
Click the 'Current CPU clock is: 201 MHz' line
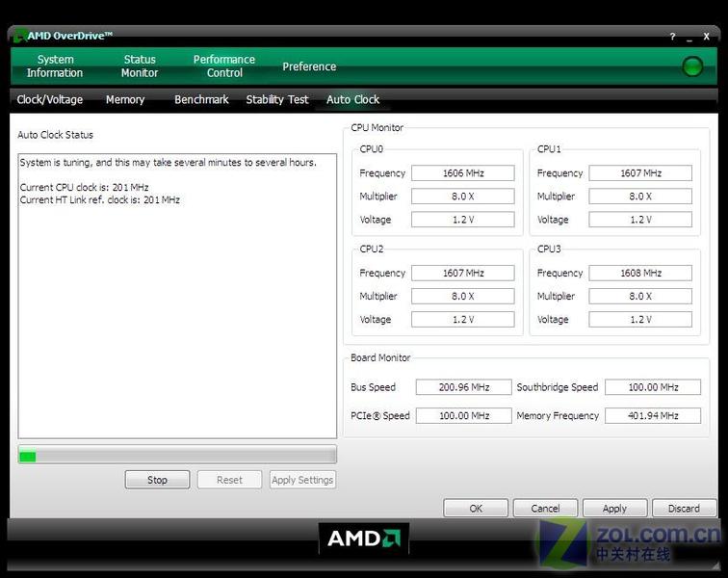click(x=84, y=187)
